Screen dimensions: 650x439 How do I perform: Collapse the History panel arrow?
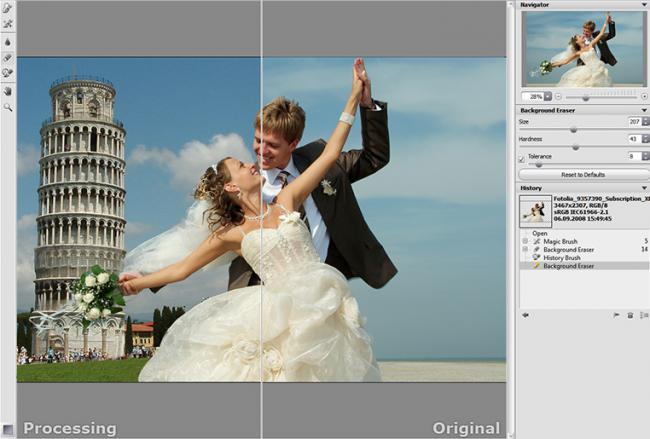tap(644, 188)
